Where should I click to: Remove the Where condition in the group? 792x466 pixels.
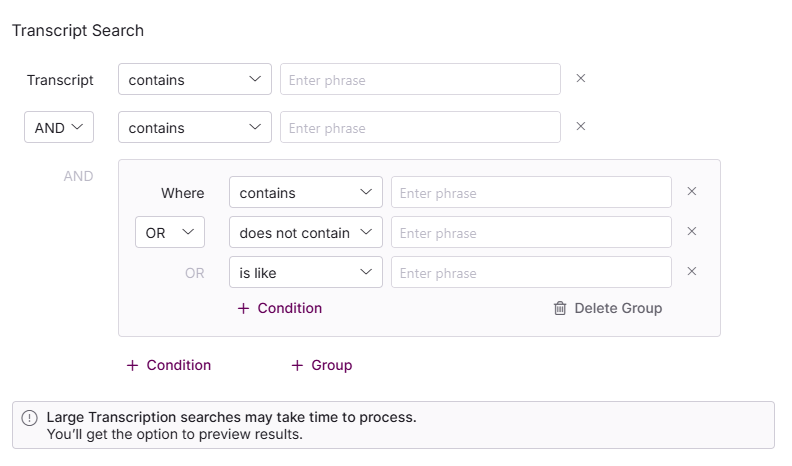coord(691,192)
